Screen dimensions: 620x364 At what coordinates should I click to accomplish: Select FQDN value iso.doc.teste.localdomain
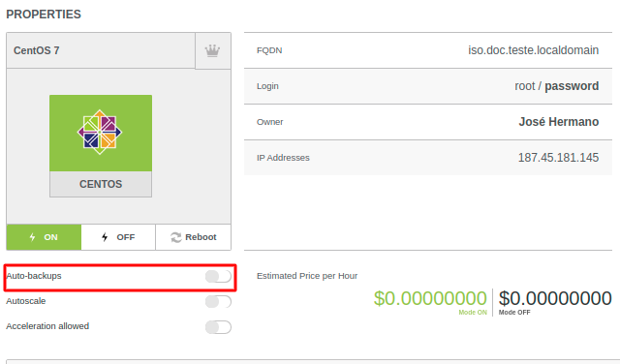pyautogui.click(x=534, y=50)
